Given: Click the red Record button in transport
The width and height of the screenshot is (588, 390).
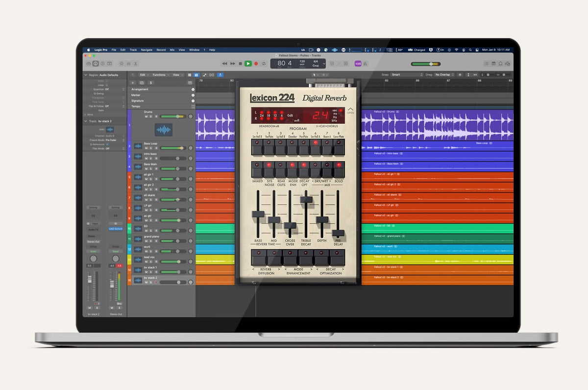Looking at the screenshot, I should click(256, 64).
